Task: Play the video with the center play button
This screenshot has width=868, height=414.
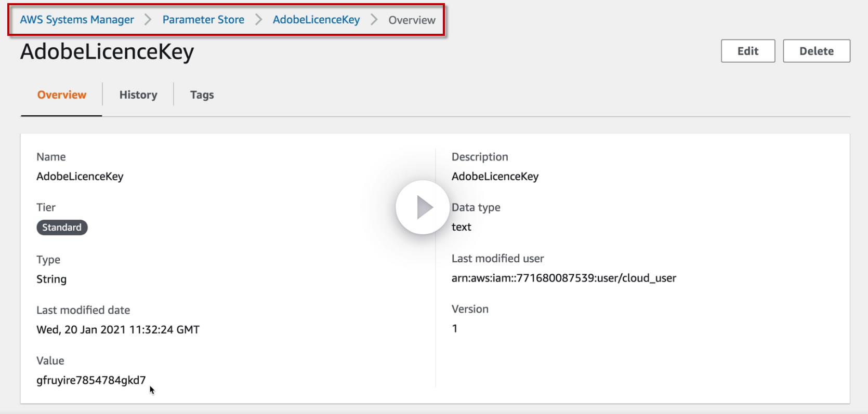Action: point(423,207)
